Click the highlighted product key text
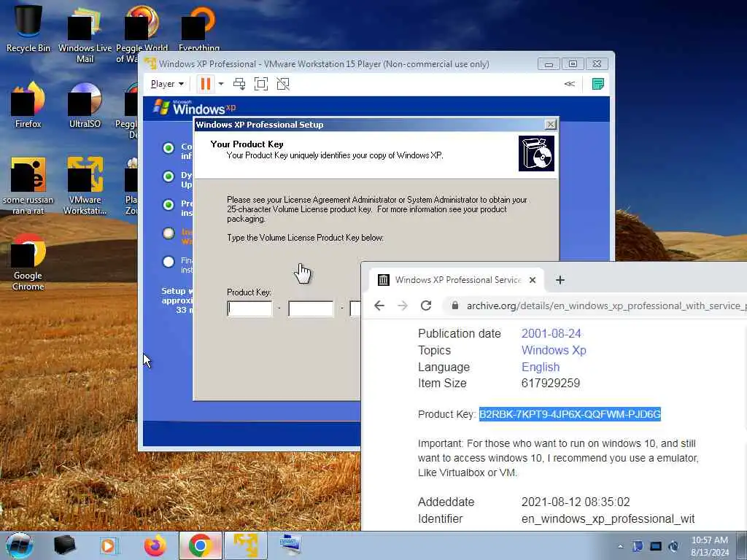The width and height of the screenshot is (747, 560). tap(570, 414)
